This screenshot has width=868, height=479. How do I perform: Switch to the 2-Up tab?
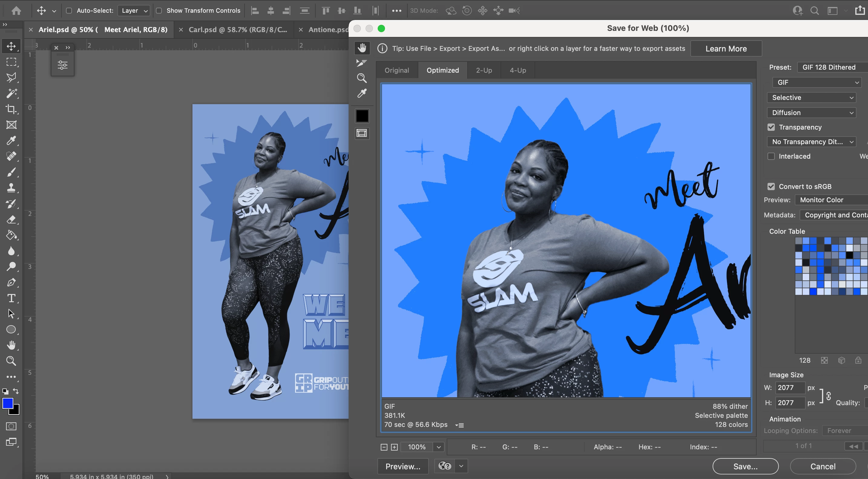coord(484,70)
